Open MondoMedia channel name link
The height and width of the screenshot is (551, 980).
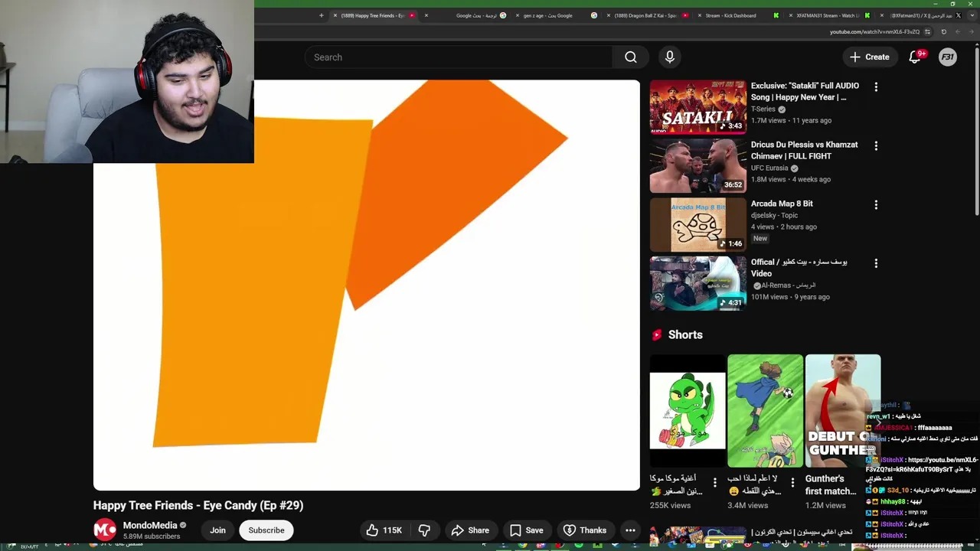(150, 526)
